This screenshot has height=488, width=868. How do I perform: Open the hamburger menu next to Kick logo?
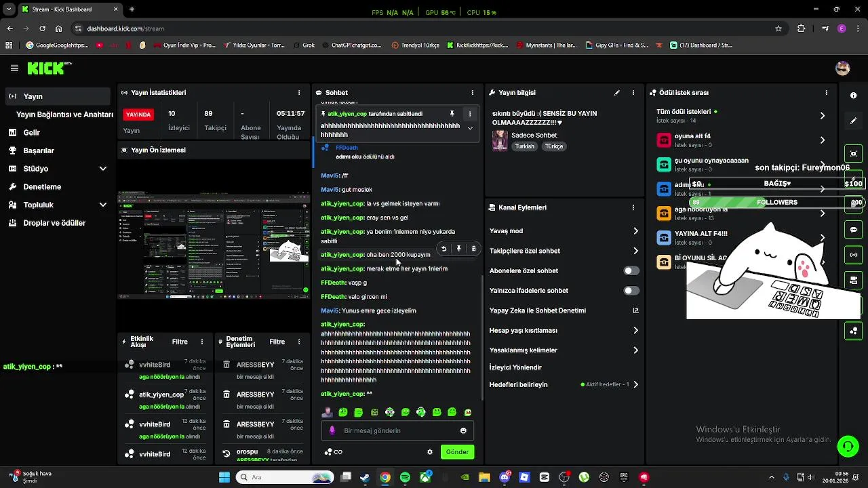[14, 68]
